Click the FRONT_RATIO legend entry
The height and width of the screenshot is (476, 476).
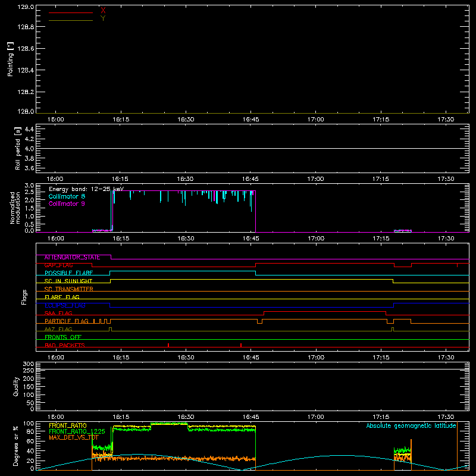[x=68, y=426]
